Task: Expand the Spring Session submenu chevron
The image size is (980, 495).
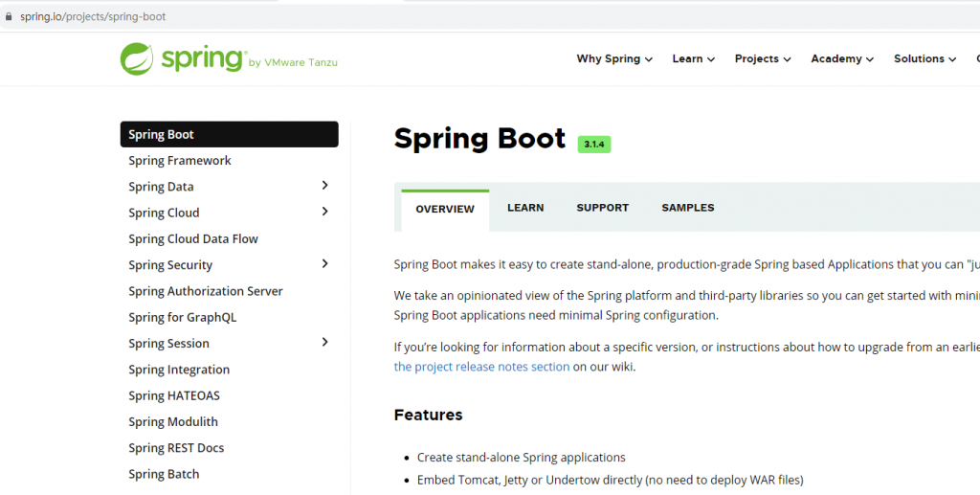Action: click(x=324, y=342)
